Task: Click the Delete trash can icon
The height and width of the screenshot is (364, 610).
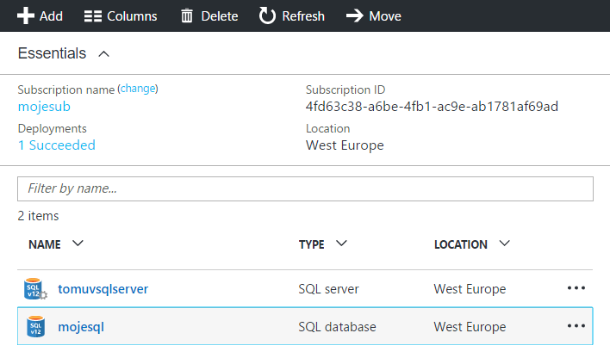Action: pyautogui.click(x=187, y=16)
